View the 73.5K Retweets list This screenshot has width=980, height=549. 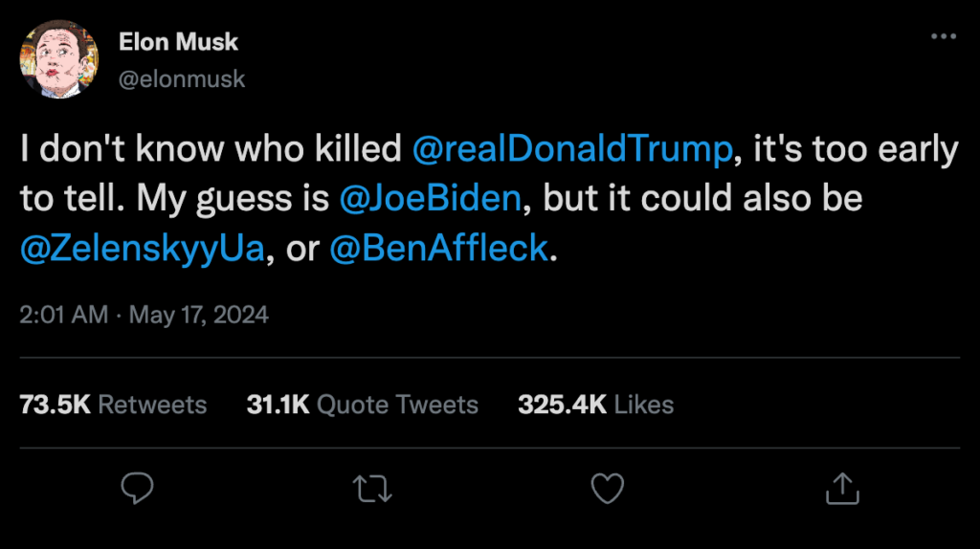pyautogui.click(x=113, y=405)
